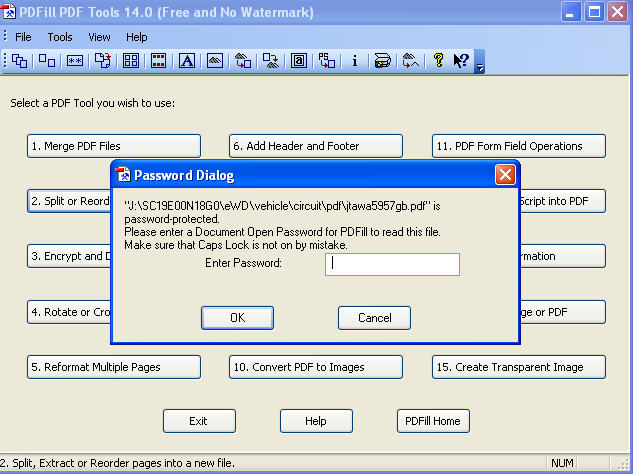
Task: Click the Add Header and Footer toolbar icon
Action: click(x=158, y=61)
